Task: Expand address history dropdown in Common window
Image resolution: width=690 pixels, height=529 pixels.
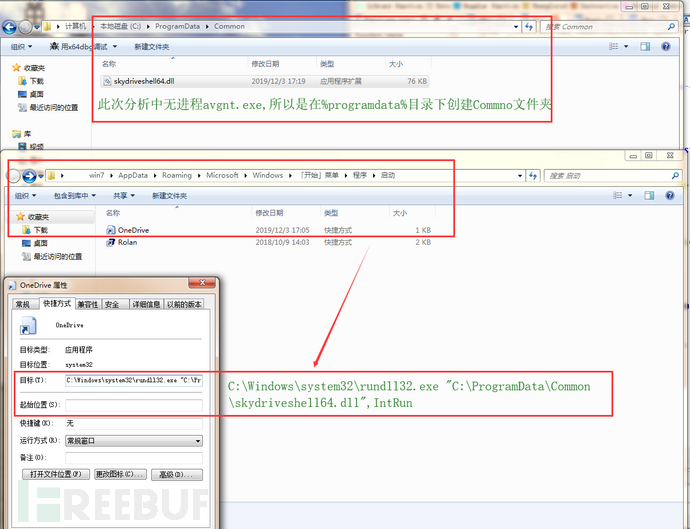Action: coord(516,27)
